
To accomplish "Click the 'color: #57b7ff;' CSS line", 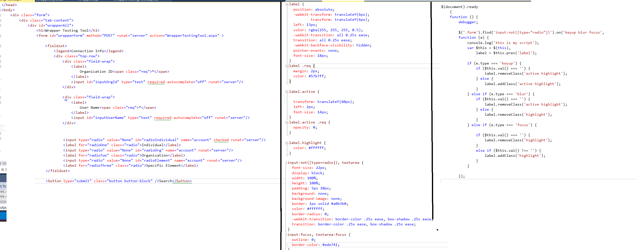I will coord(310,76).
